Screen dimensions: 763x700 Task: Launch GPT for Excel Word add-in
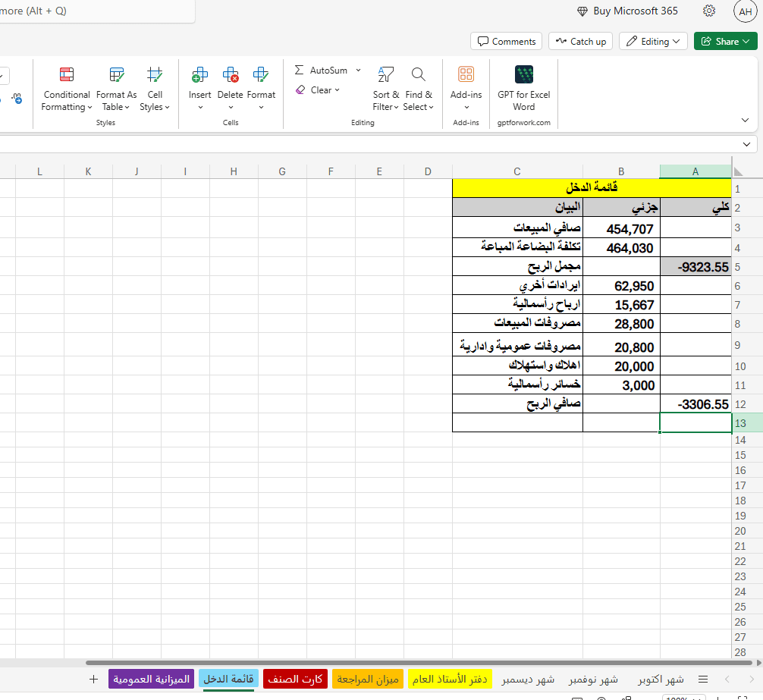[x=523, y=89]
